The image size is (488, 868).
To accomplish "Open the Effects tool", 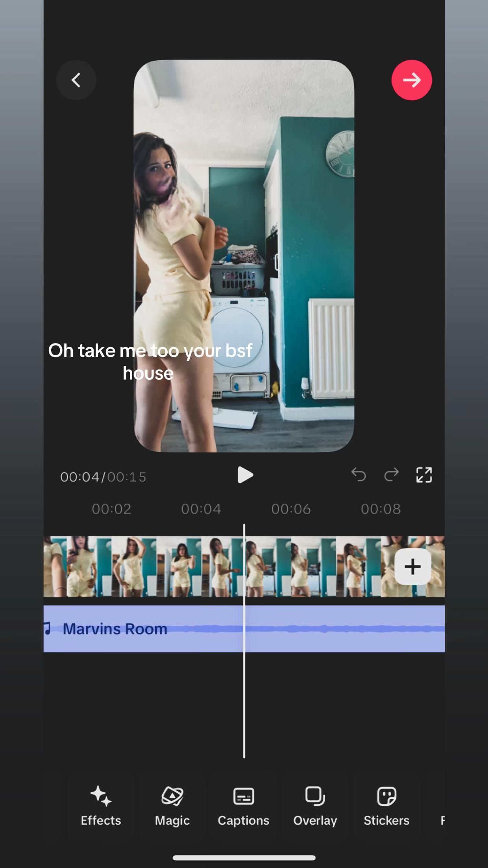I will pos(101,806).
